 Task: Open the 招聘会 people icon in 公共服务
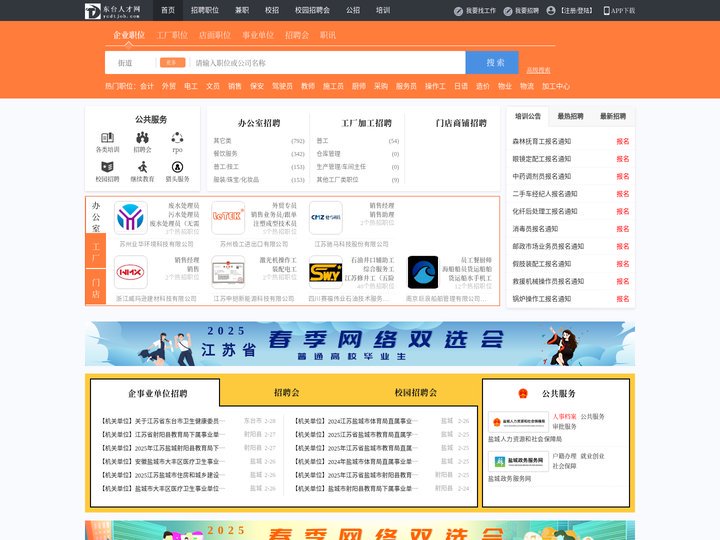point(142,137)
